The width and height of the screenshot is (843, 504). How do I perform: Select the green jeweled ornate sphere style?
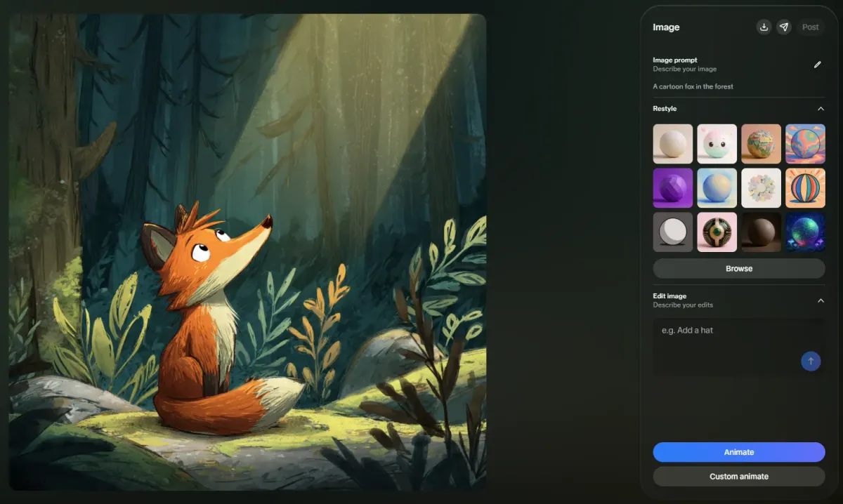717,232
